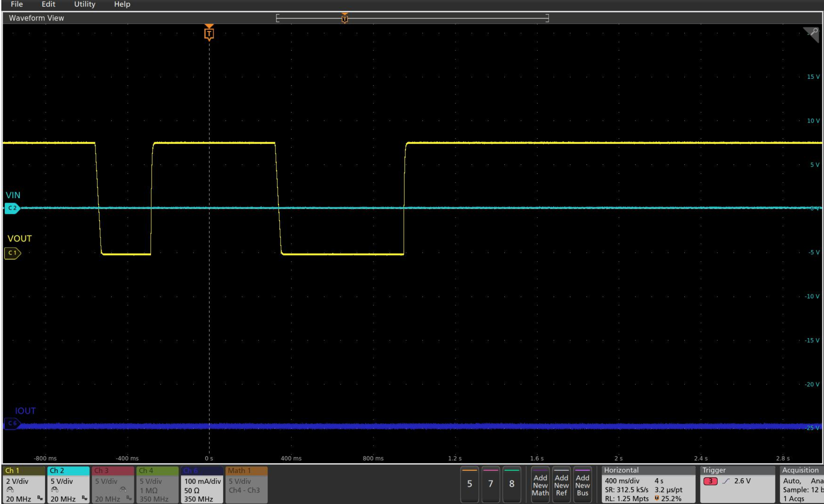Viewport: 824px width, 504px height.
Task: Turn on channel 8 button
Action: (511, 484)
